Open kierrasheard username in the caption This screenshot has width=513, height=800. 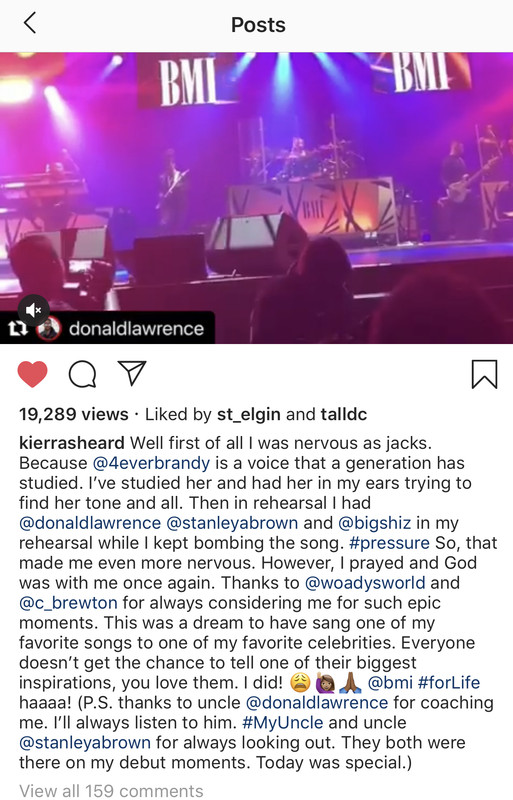pos(71,442)
